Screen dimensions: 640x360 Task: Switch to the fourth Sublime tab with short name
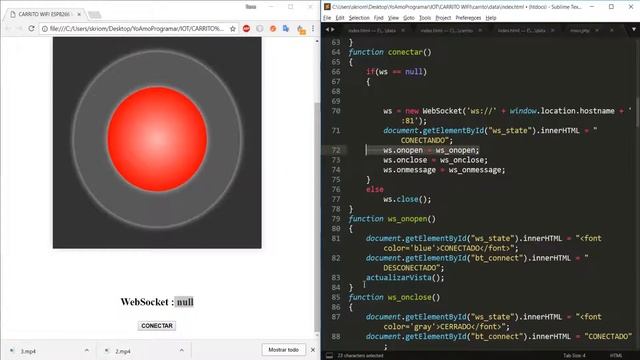coord(580,31)
